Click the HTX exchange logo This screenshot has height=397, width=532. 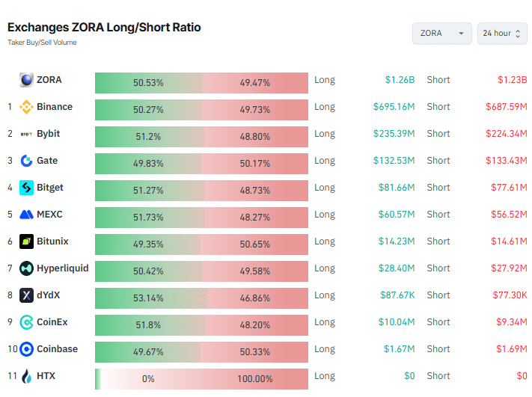[26, 376]
